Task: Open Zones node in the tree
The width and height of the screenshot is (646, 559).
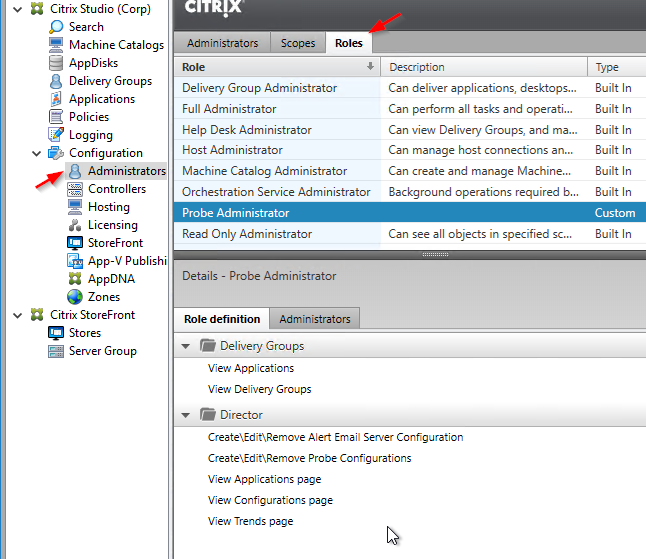Action: tap(104, 297)
